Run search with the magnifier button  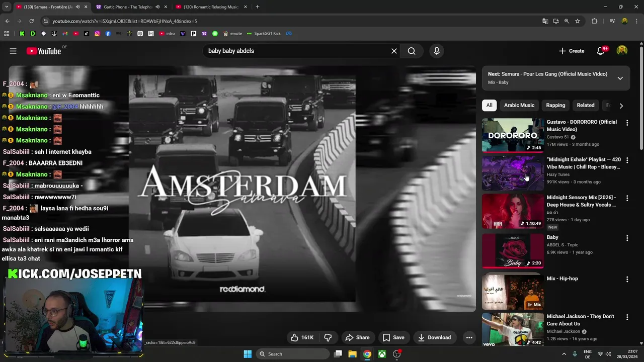click(412, 51)
